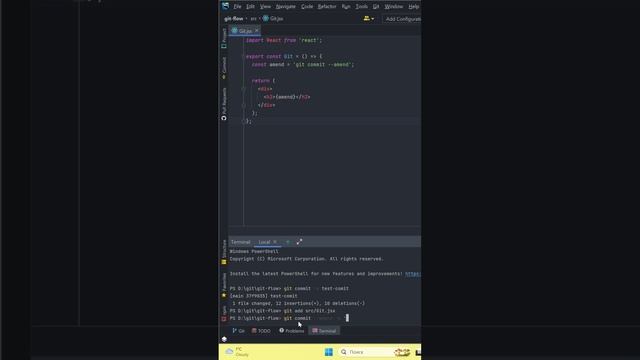Click git-flow project breadcrumb
640x360 pixels.
(x=233, y=19)
